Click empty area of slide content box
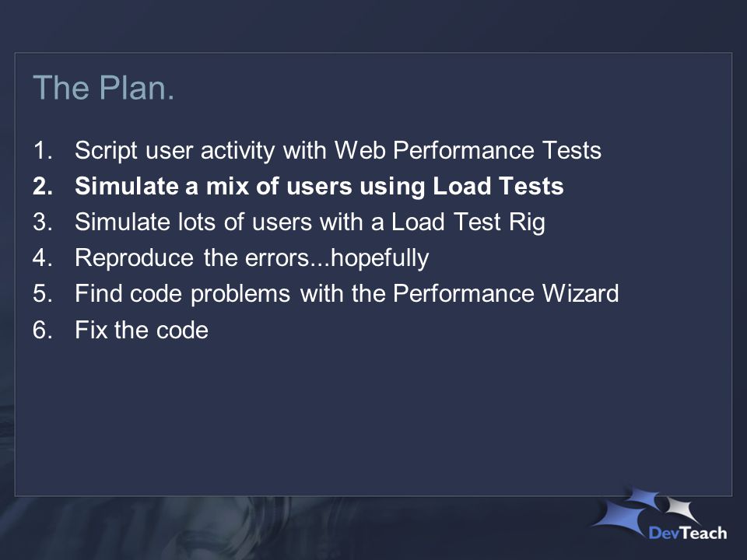This screenshot has width=747, height=560. point(373,419)
